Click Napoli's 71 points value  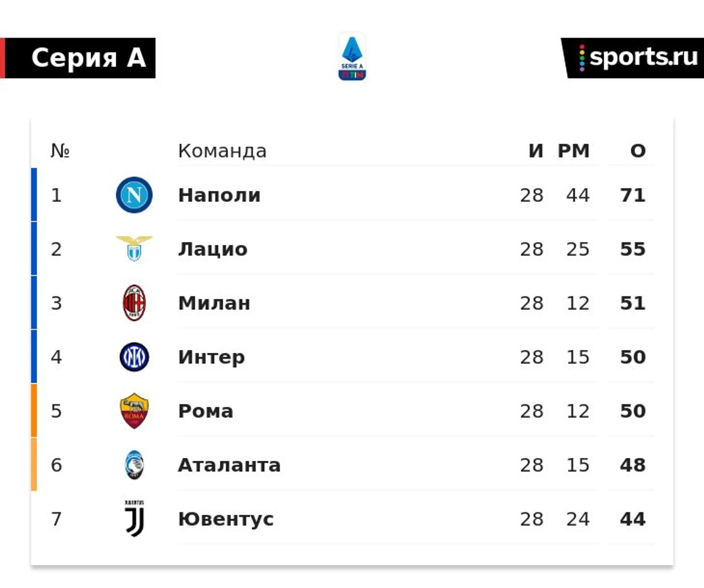click(x=633, y=195)
